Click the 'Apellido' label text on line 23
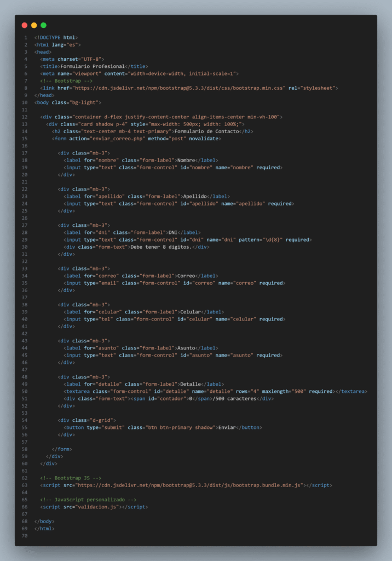The width and height of the screenshot is (392, 561). [195, 197]
